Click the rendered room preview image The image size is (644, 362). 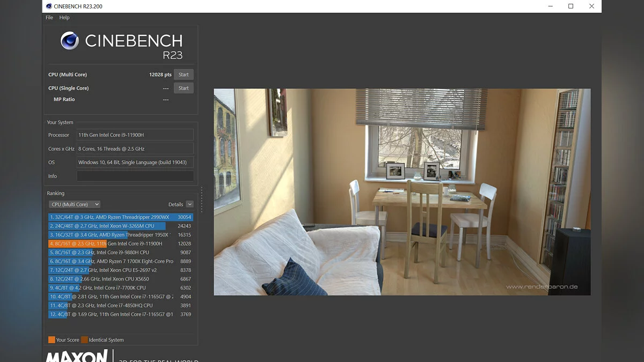[x=402, y=191]
